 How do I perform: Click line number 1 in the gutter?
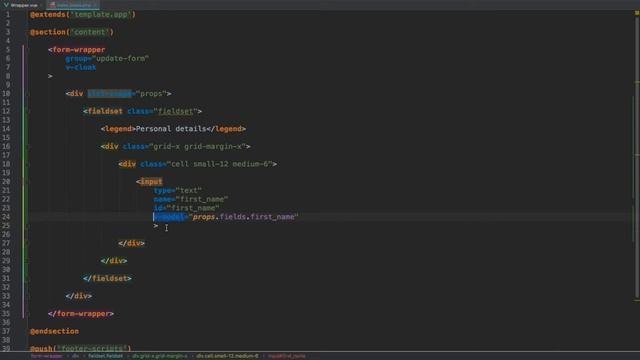(8, 15)
